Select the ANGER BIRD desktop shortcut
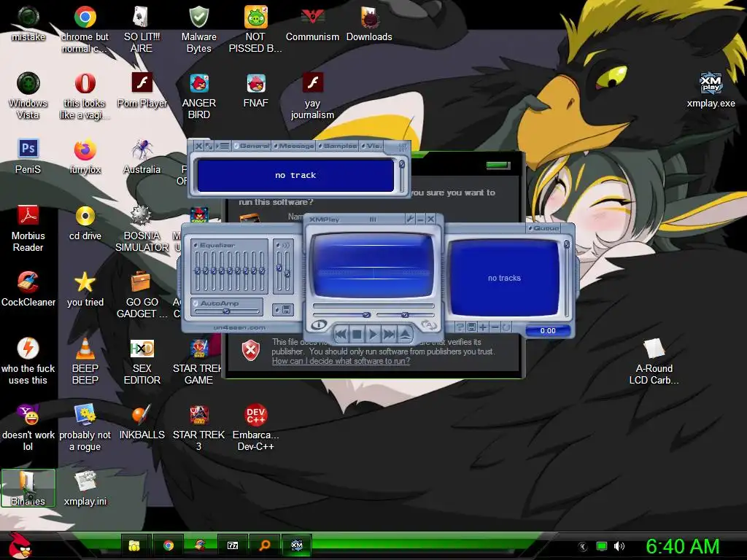Screen dimensions: 747x560 click(x=198, y=96)
